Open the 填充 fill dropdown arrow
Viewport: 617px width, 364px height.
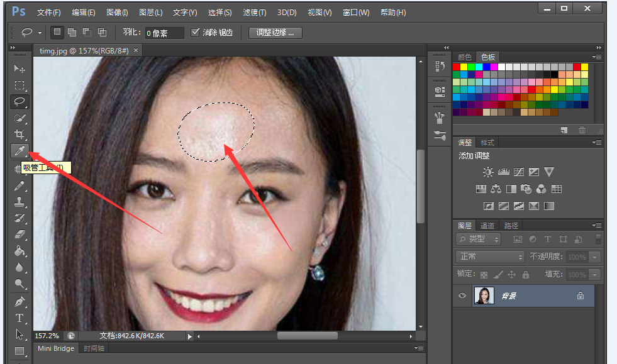pyautogui.click(x=595, y=275)
